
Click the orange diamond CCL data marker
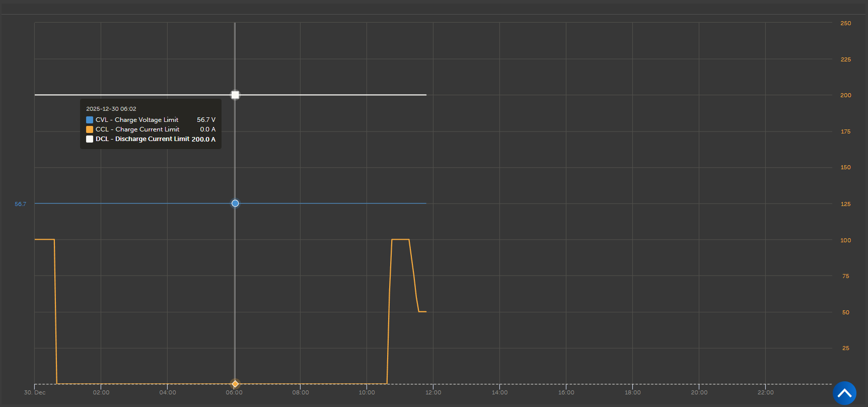coord(235,384)
